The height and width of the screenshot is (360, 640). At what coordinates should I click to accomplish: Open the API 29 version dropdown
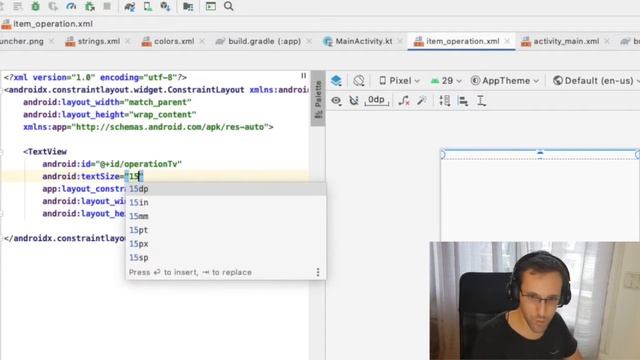(x=446, y=80)
